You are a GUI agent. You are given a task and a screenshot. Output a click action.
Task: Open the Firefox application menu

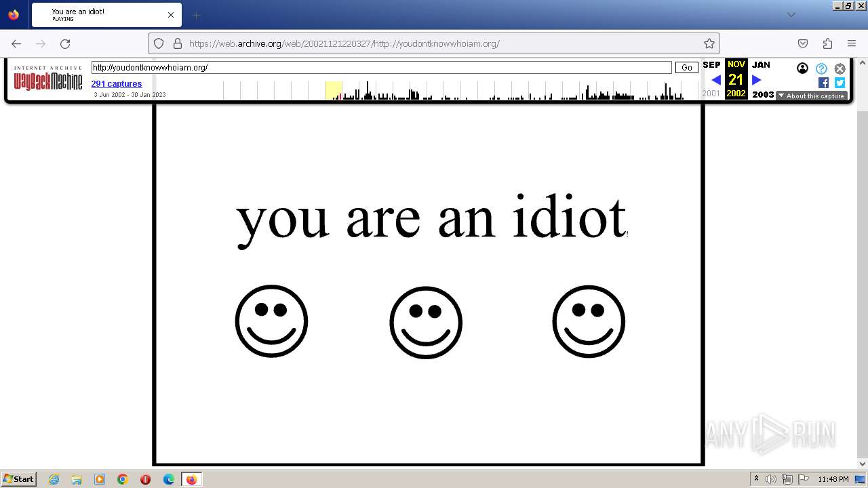click(852, 43)
